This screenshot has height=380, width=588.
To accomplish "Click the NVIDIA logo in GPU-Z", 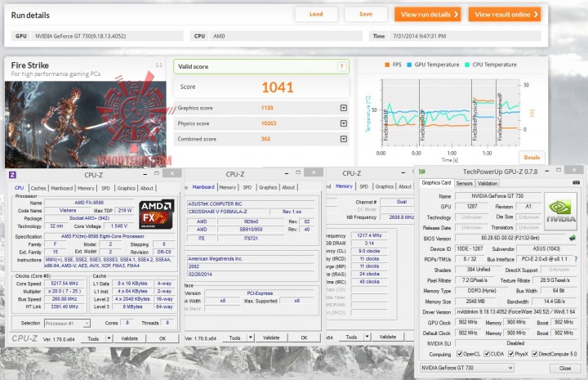I will (560, 211).
